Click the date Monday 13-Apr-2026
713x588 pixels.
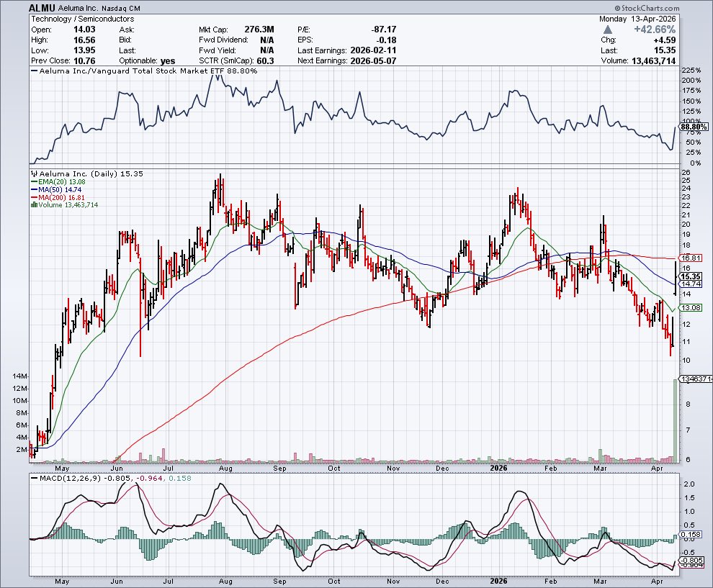pyautogui.click(x=637, y=19)
